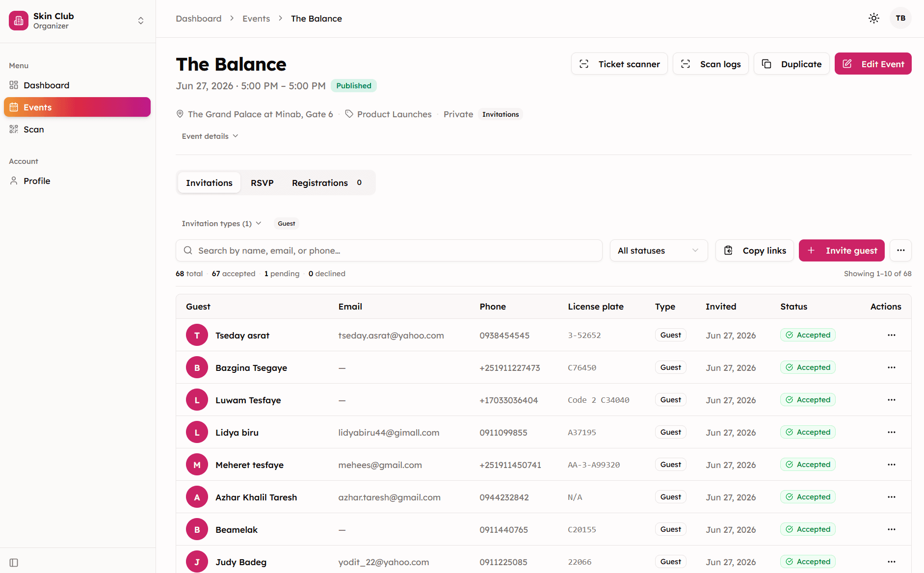Open actions menu for Bazgina Tsegaye

click(892, 367)
